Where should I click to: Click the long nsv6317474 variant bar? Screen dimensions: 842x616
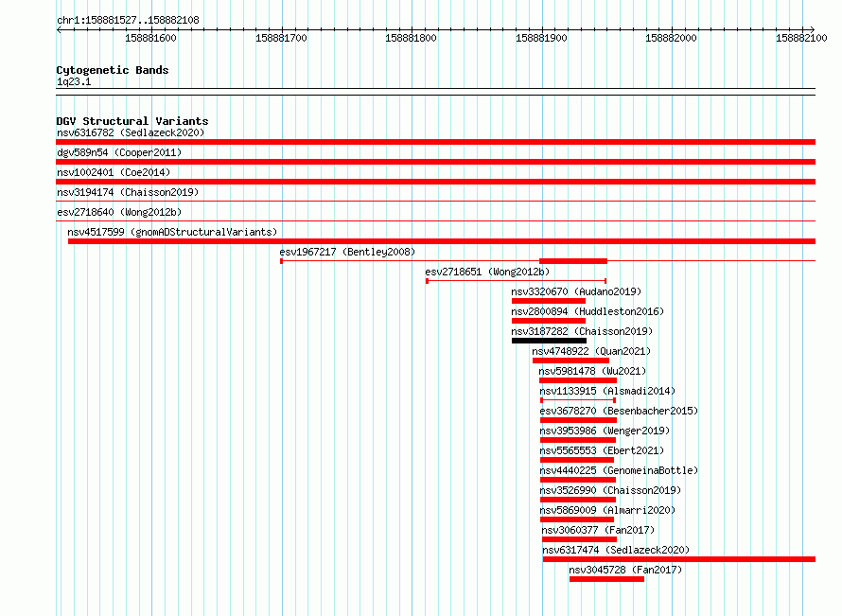(x=679, y=559)
